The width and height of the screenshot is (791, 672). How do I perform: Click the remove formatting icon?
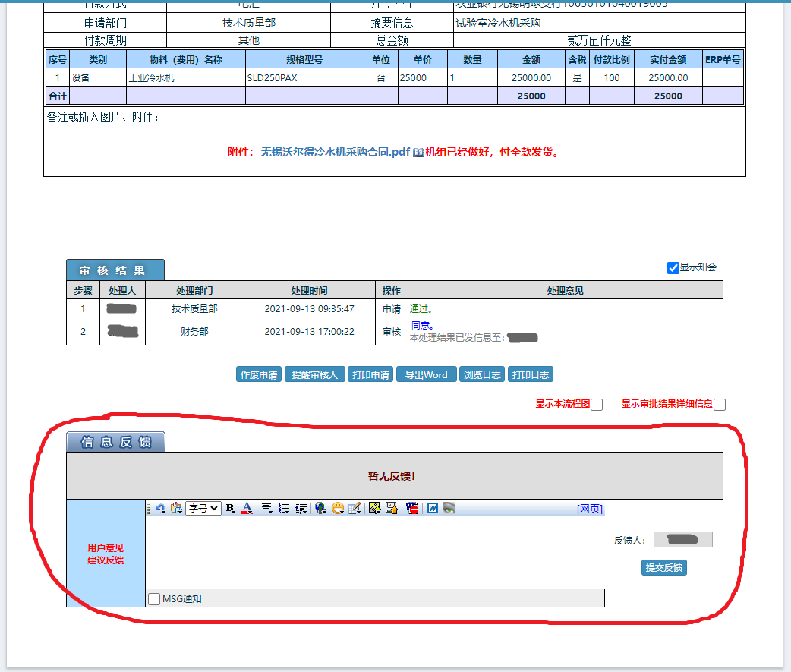(412, 508)
